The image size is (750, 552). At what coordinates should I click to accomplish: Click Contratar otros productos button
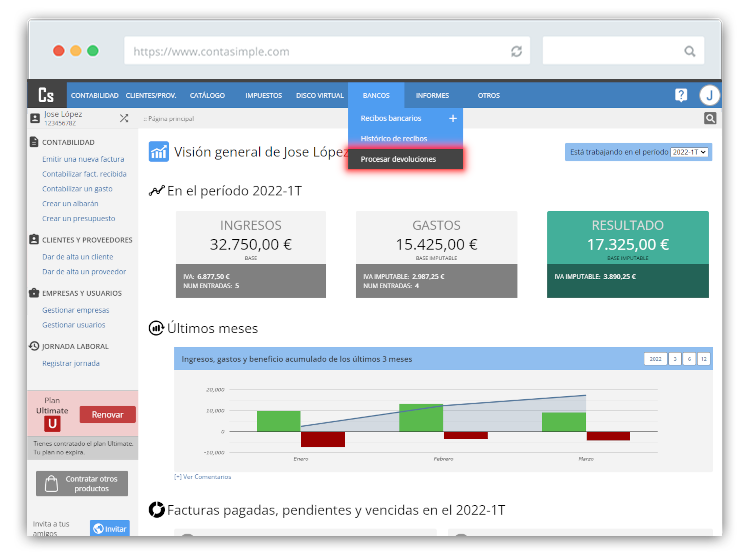pos(82,484)
